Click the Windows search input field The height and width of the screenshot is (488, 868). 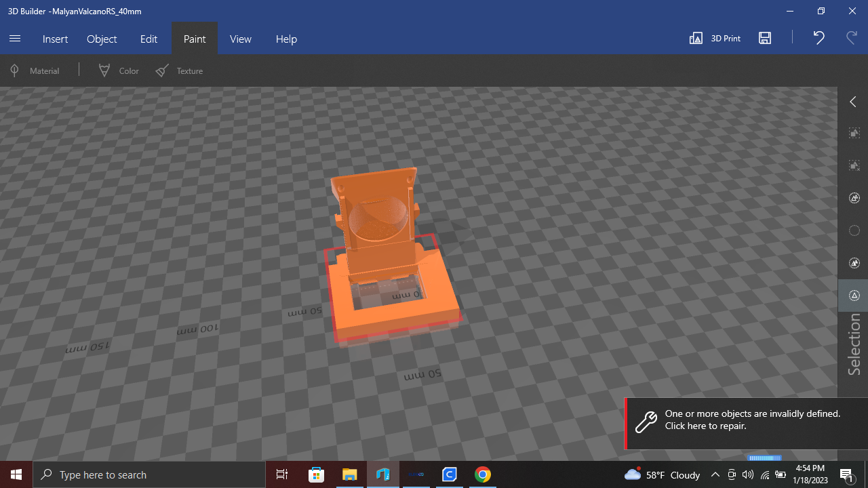point(149,474)
